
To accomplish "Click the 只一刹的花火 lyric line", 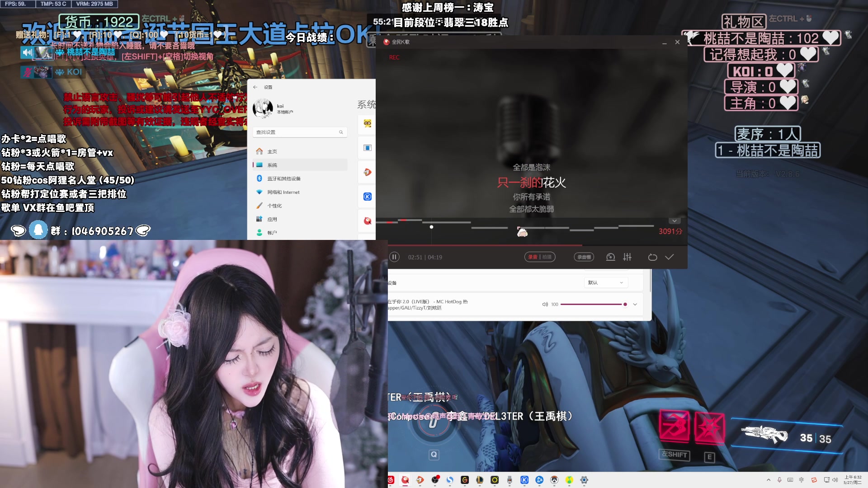I will pyautogui.click(x=531, y=183).
